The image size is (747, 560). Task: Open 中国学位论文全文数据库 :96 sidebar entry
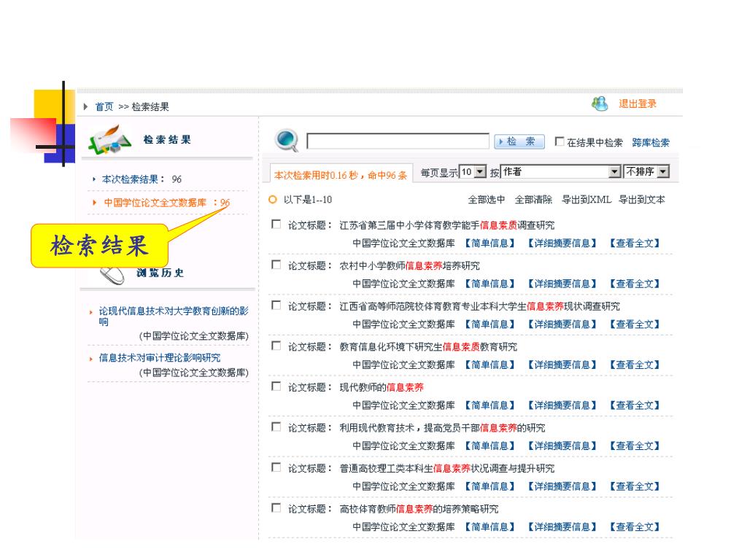[x=167, y=203]
